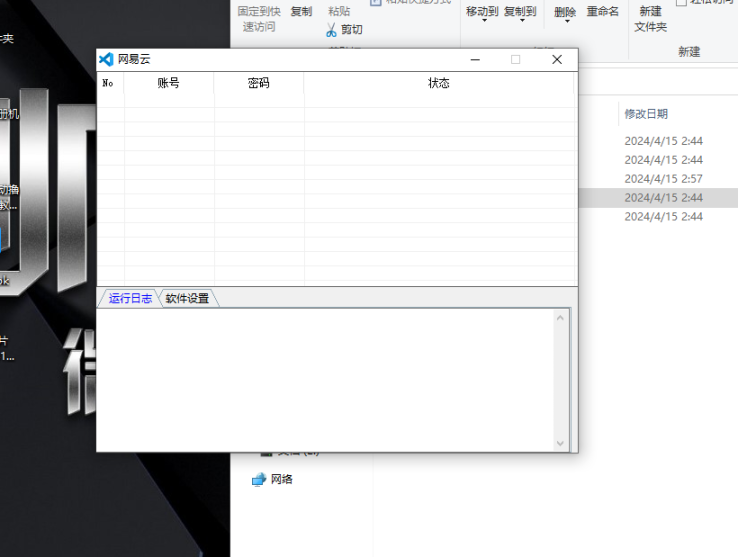Select 网络 in Explorer navigation pane

281,479
